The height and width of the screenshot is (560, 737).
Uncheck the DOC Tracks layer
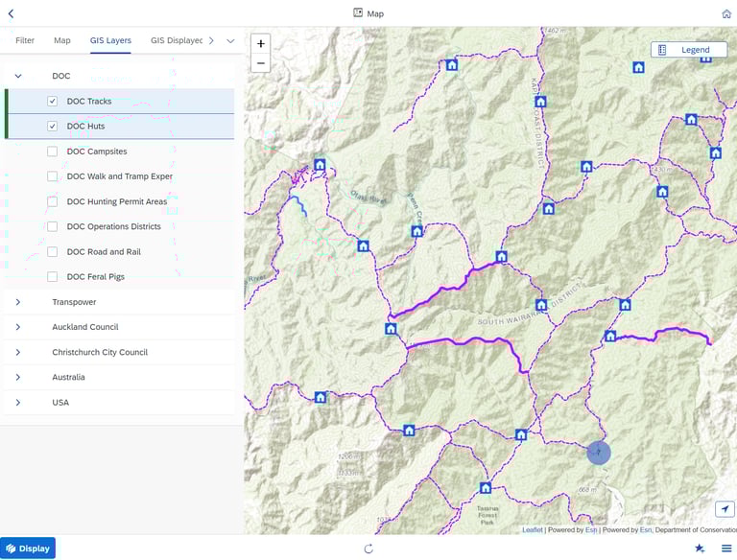(x=52, y=101)
